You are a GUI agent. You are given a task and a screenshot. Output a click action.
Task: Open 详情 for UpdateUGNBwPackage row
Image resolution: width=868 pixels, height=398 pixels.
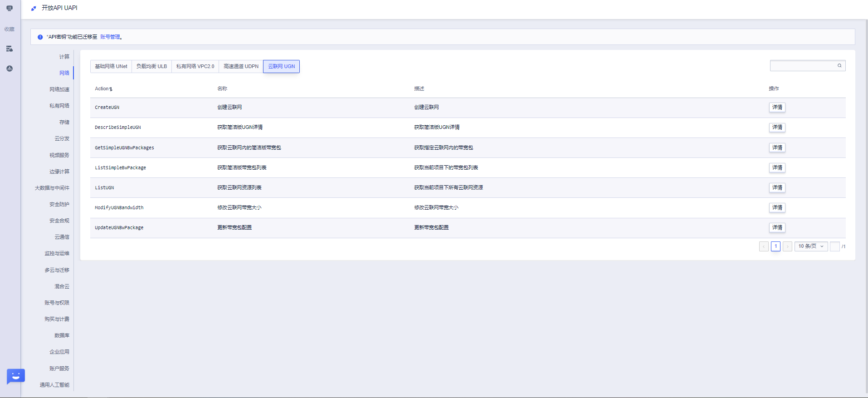tap(777, 227)
